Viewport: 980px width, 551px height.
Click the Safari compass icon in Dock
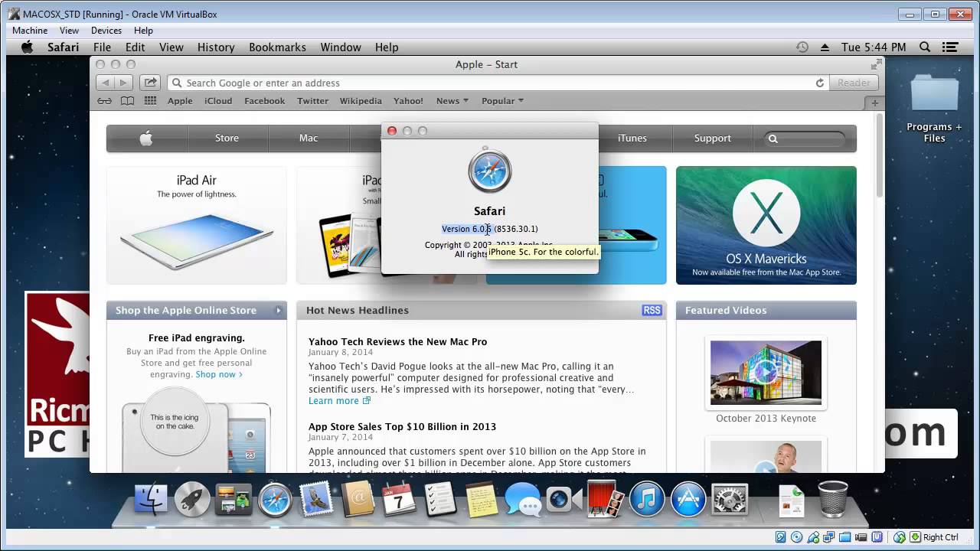coord(275,500)
